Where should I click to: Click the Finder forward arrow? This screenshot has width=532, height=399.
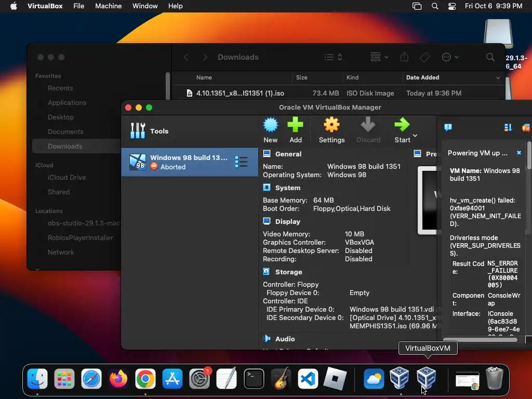point(205,57)
